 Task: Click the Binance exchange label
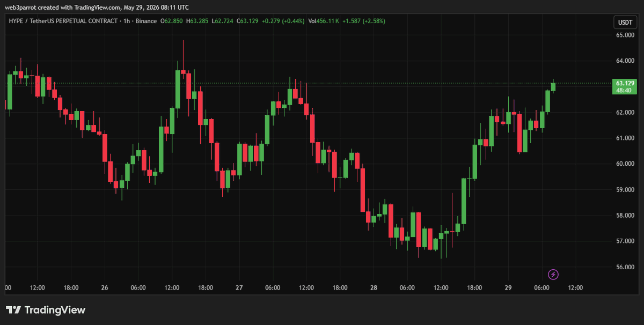[x=145, y=21]
